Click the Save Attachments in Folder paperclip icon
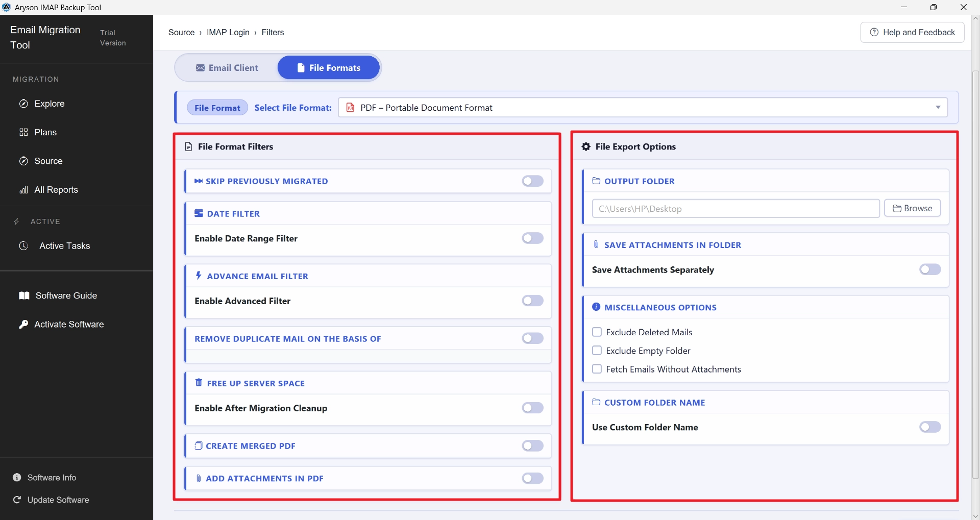 [596, 244]
